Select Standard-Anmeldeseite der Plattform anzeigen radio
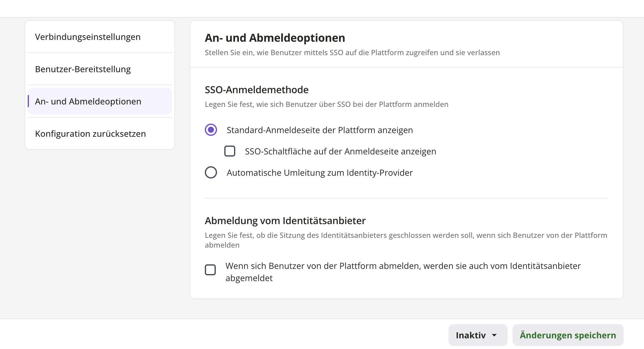 pos(211,130)
